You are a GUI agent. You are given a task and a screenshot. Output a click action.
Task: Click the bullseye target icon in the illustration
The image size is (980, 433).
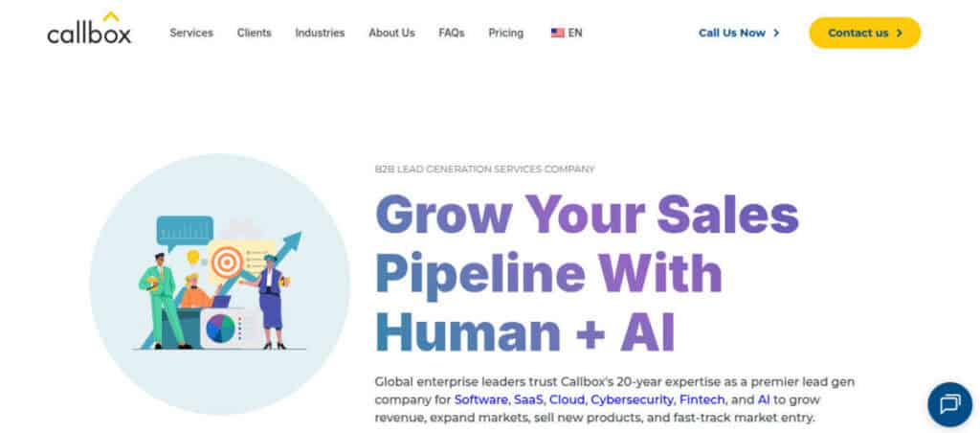coord(227,261)
